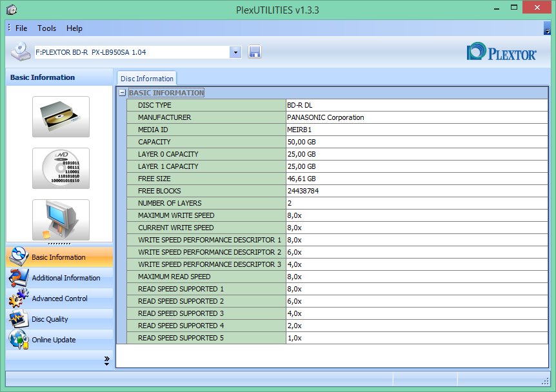The width and height of the screenshot is (556, 392).
Task: Open the Disc Quality section
Action: coord(50,319)
